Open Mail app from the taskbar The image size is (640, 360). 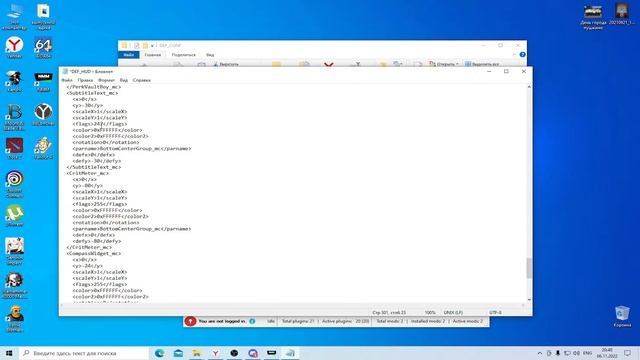point(178,353)
